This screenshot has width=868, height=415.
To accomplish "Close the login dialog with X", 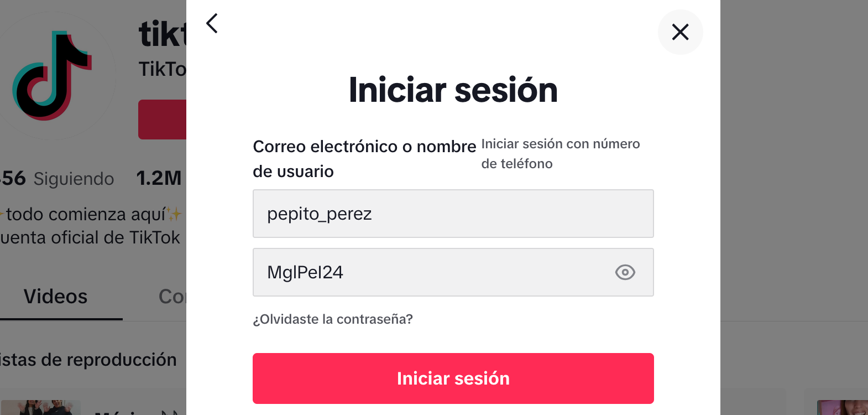I will tap(680, 32).
